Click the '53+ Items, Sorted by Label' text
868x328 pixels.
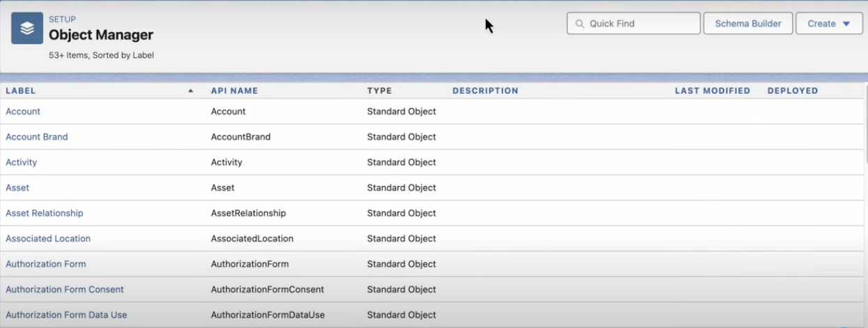pyautogui.click(x=101, y=55)
